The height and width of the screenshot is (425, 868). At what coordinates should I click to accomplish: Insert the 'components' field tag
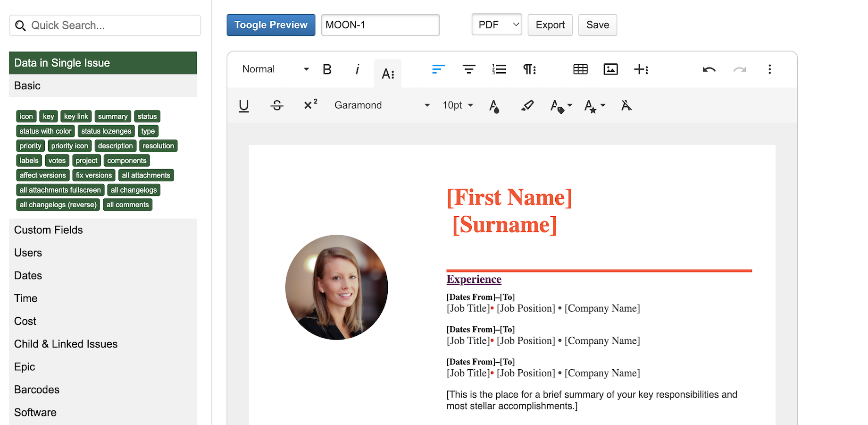pos(127,161)
